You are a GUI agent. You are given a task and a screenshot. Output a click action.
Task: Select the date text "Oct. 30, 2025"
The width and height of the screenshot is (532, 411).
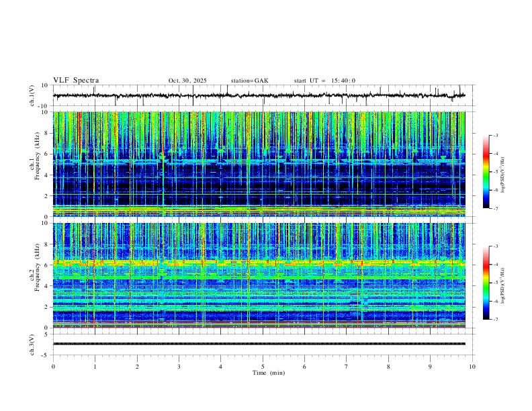(187, 81)
